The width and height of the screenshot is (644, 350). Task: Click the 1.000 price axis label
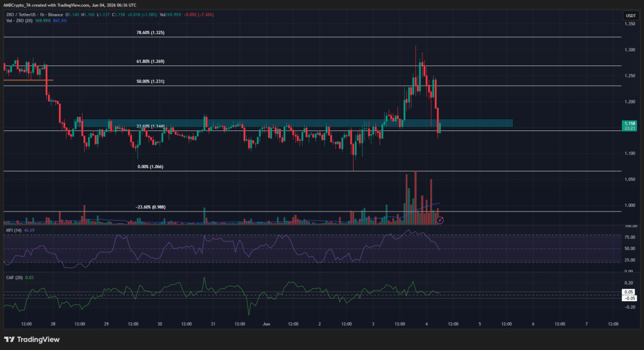[629, 206]
